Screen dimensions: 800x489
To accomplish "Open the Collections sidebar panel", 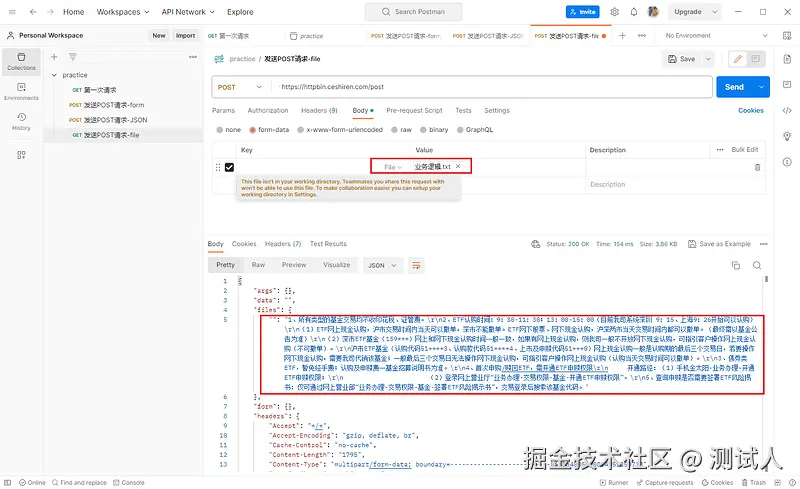I will pos(21,62).
